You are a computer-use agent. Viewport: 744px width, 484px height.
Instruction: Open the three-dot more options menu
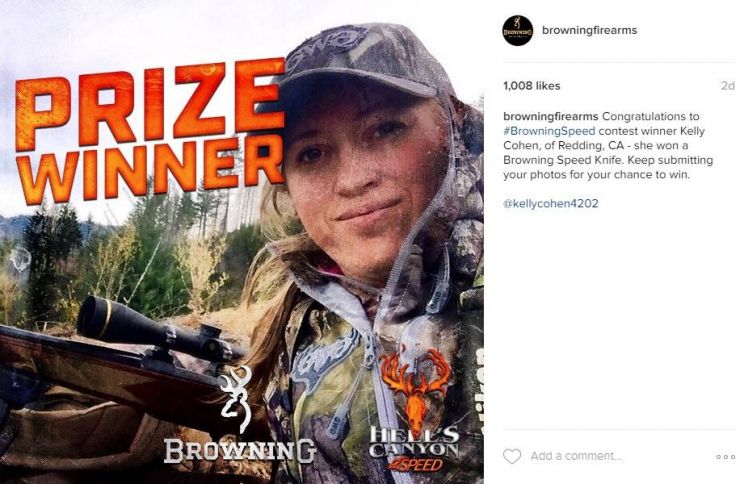tap(725, 456)
